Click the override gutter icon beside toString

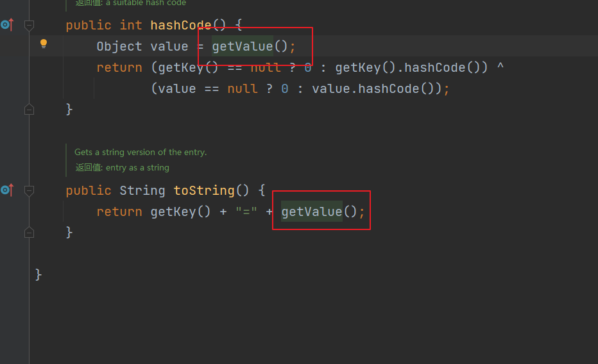pyautogui.click(x=7, y=190)
